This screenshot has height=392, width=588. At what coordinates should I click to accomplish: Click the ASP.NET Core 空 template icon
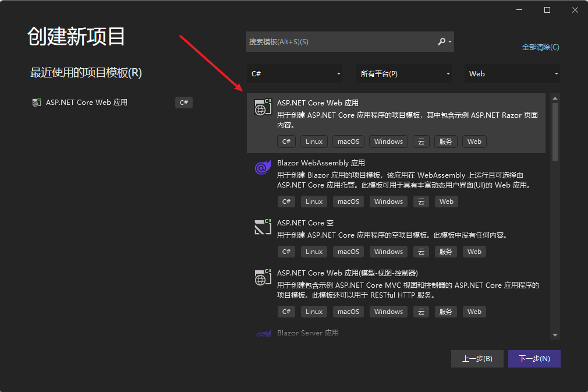[263, 227]
